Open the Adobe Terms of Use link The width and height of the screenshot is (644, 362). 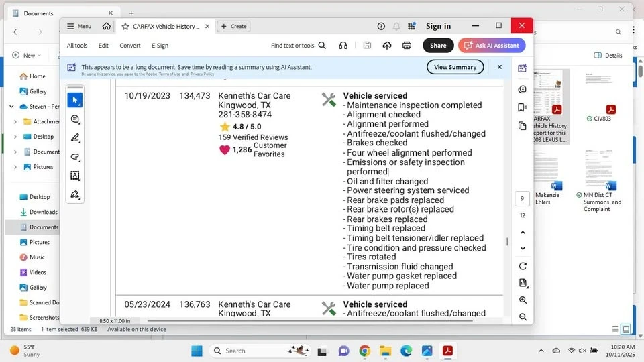click(x=169, y=74)
